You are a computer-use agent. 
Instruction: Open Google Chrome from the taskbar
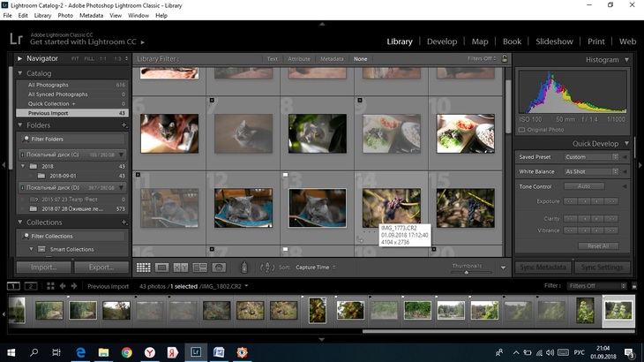pos(126,352)
